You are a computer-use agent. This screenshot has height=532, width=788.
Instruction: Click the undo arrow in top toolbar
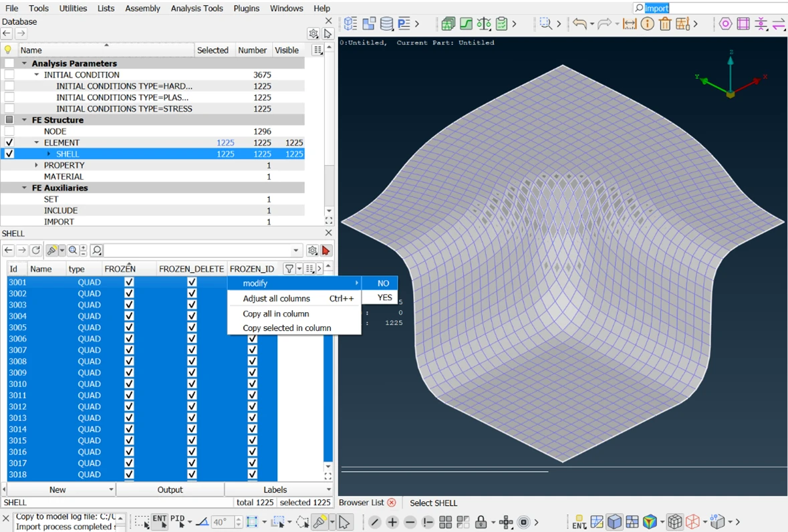tap(579, 24)
